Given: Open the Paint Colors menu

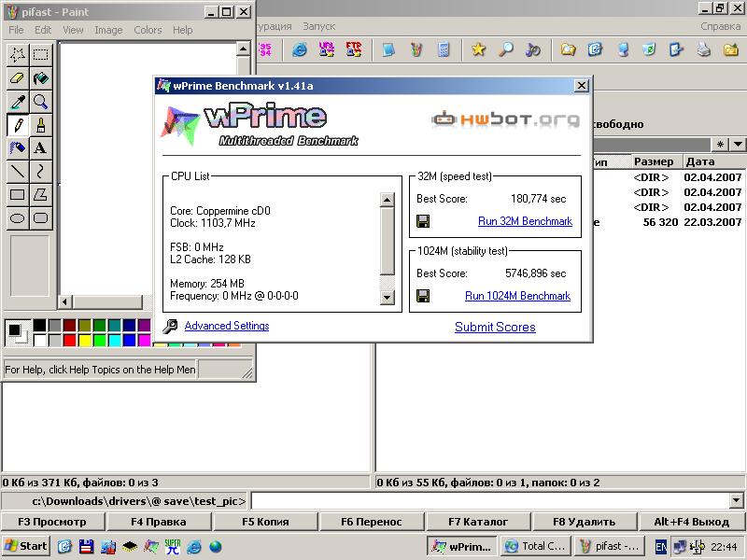Looking at the screenshot, I should [148, 30].
